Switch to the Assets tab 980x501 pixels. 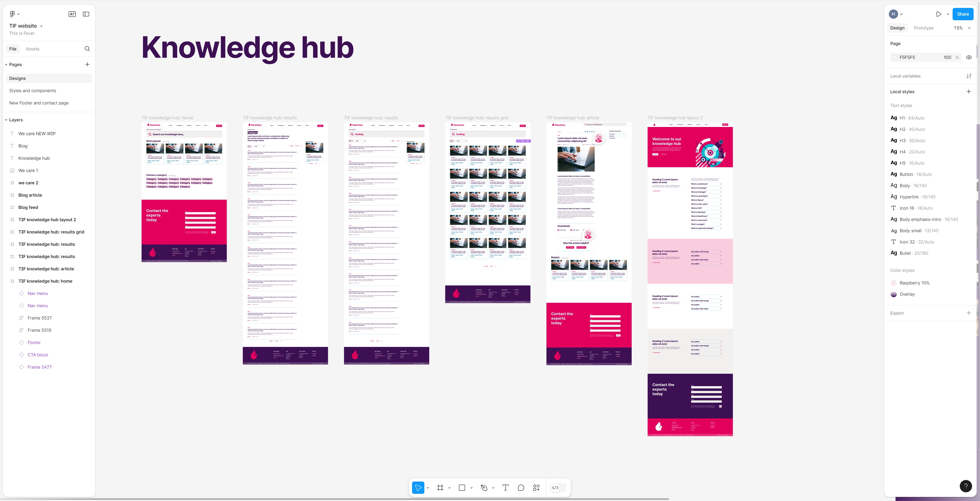point(32,49)
